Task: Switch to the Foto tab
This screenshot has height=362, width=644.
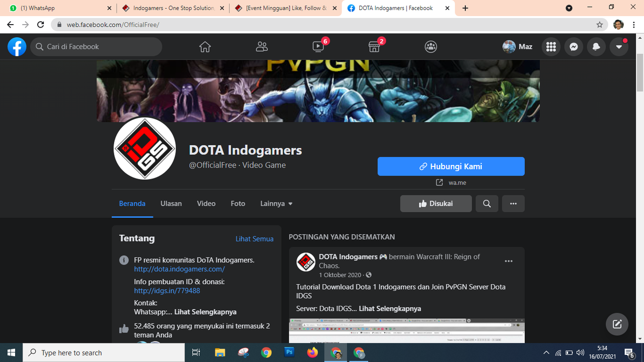Action: tap(238, 204)
